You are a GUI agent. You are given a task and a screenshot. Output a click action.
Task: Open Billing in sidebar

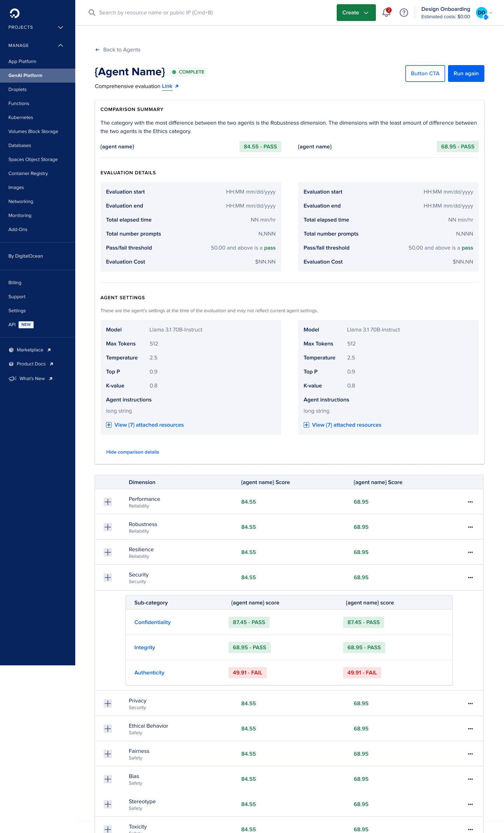click(x=15, y=283)
